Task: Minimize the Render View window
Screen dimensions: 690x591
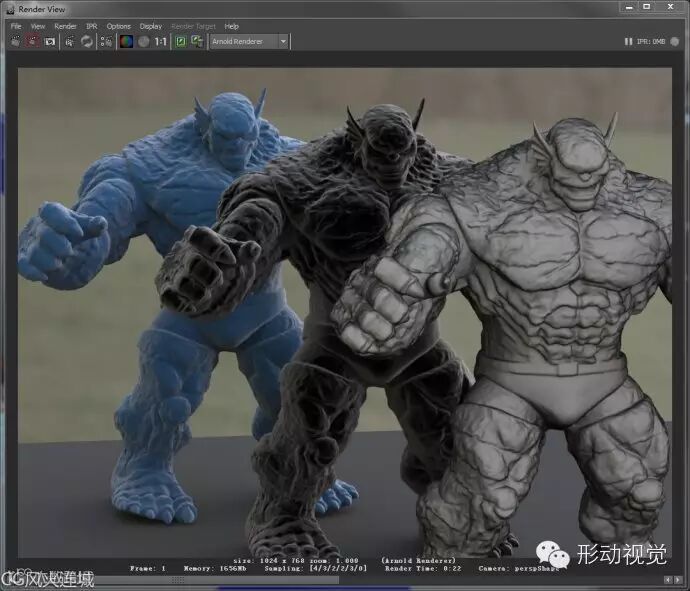Action: tap(629, 7)
